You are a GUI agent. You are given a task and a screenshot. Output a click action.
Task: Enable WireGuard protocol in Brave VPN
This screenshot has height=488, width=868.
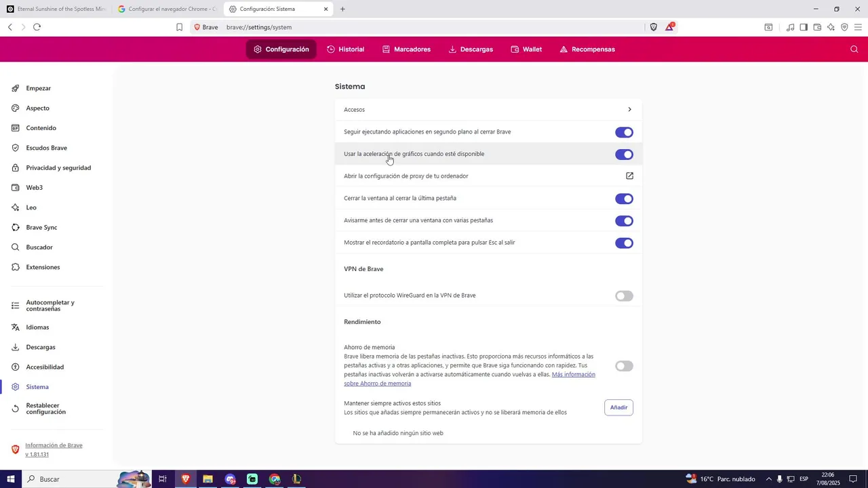[x=624, y=296]
